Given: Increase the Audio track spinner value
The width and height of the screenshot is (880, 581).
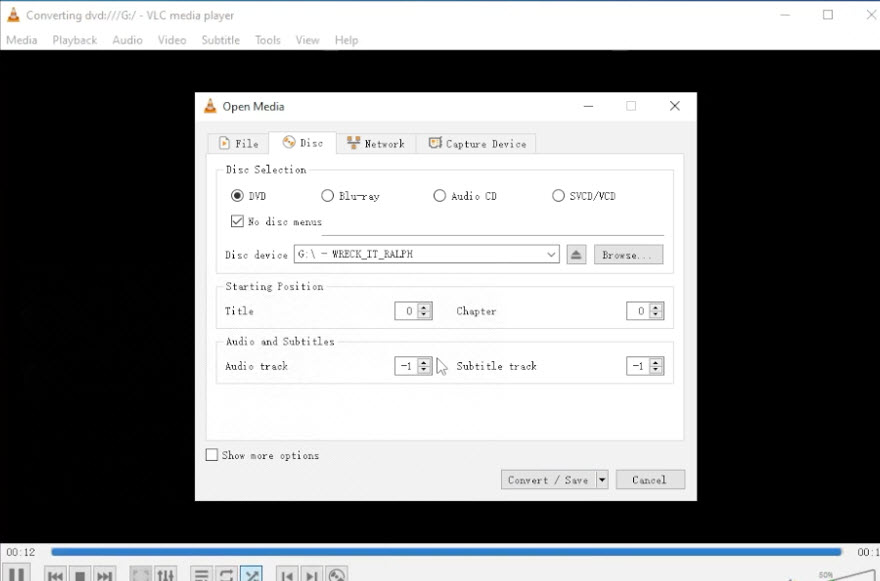Looking at the screenshot, I should click(424, 362).
